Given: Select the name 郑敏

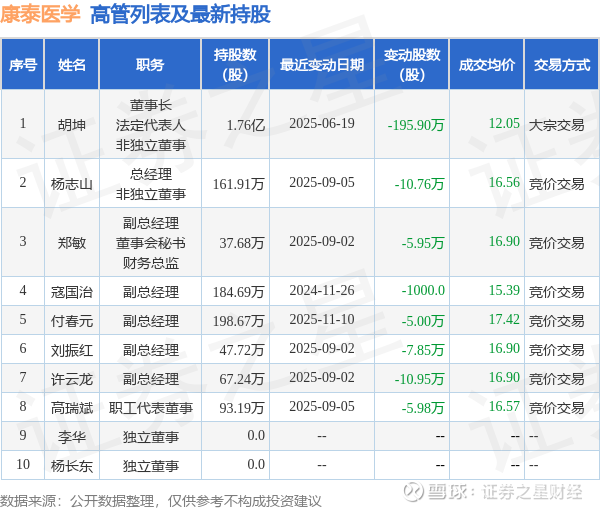Looking at the screenshot, I should click(72, 243).
